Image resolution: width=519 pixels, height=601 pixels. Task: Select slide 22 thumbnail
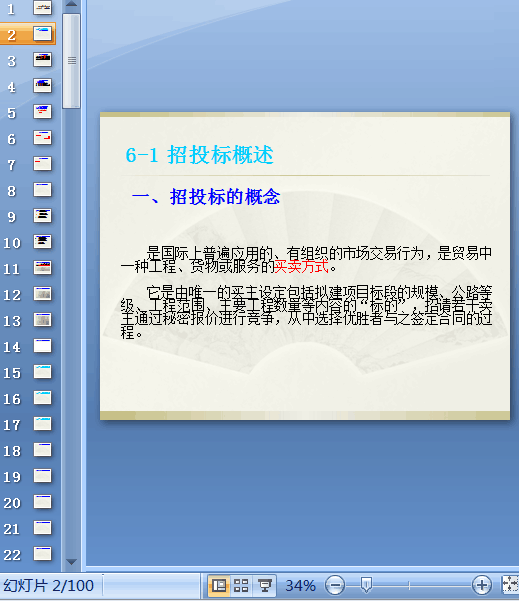click(x=43, y=554)
